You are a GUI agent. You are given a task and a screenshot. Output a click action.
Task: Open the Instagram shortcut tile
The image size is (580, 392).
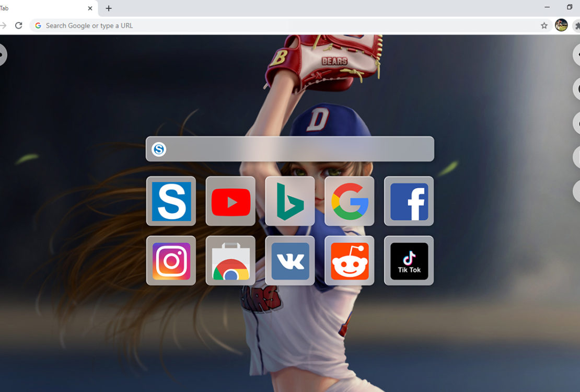point(171,261)
